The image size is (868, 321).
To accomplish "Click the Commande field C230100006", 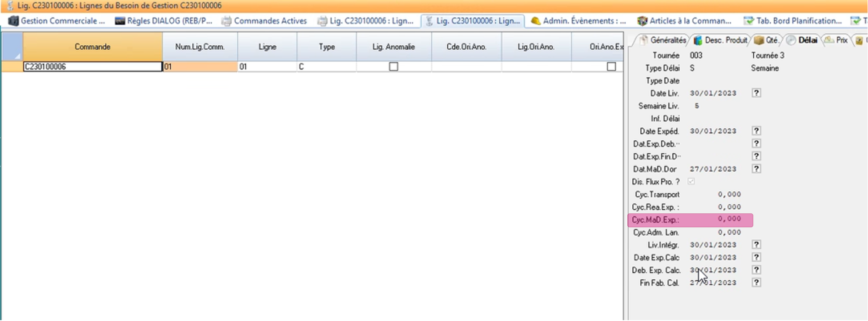I will pos(92,67).
